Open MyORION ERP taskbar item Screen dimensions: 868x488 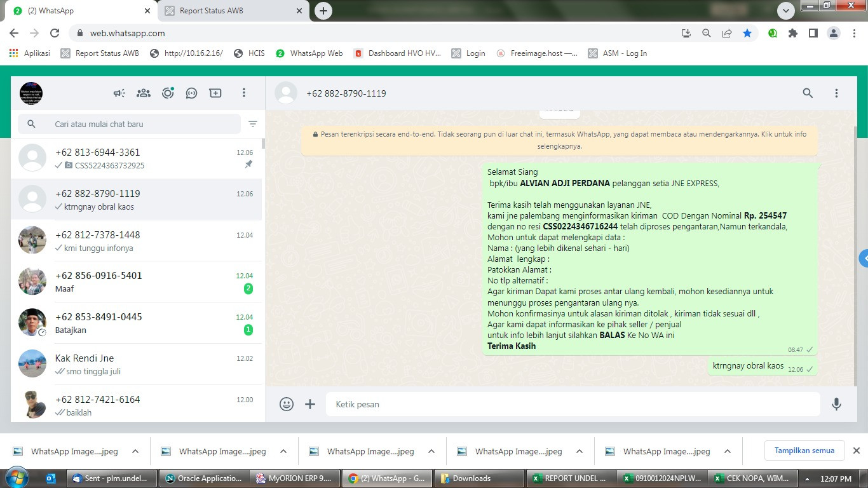click(295, 478)
